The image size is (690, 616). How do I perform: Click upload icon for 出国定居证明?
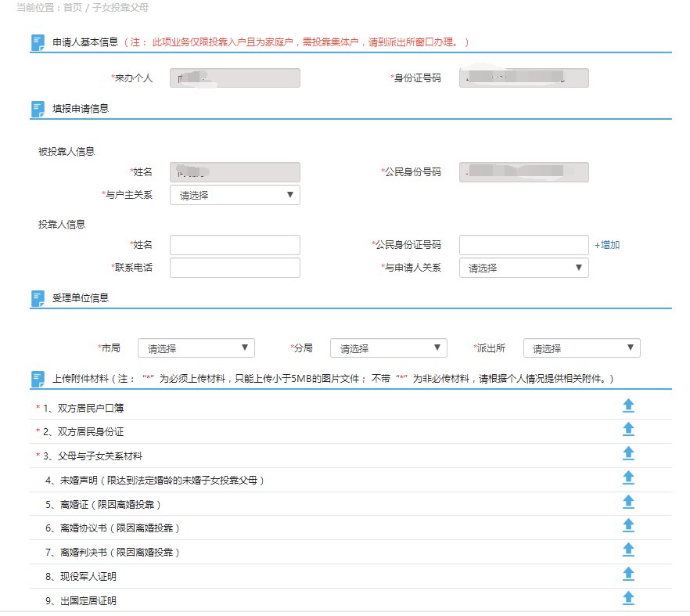pos(627,598)
